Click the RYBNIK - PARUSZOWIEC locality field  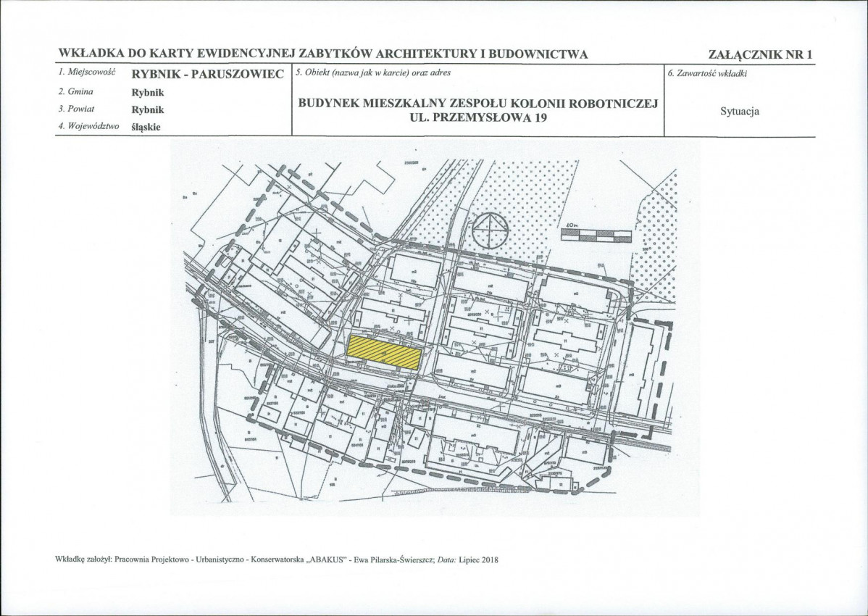(208, 74)
